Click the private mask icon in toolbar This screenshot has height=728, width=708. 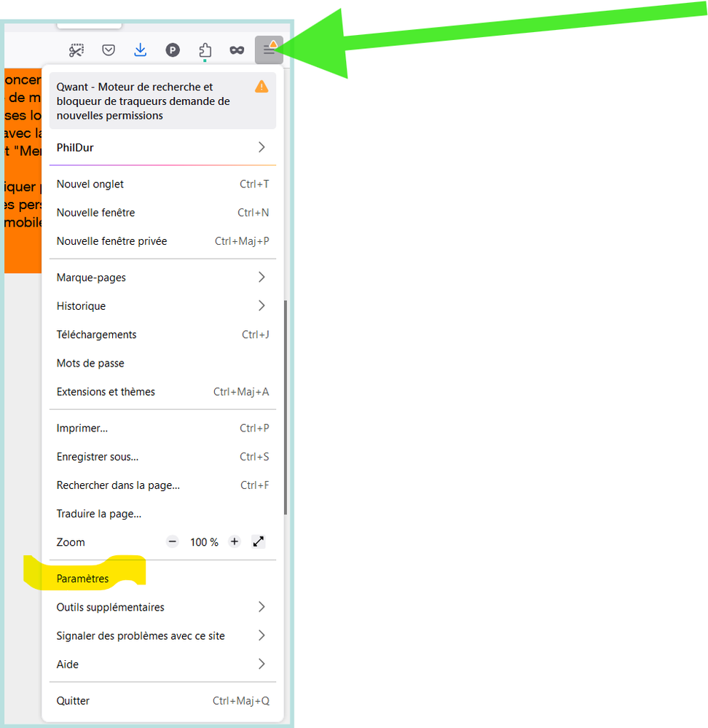pos(237,50)
